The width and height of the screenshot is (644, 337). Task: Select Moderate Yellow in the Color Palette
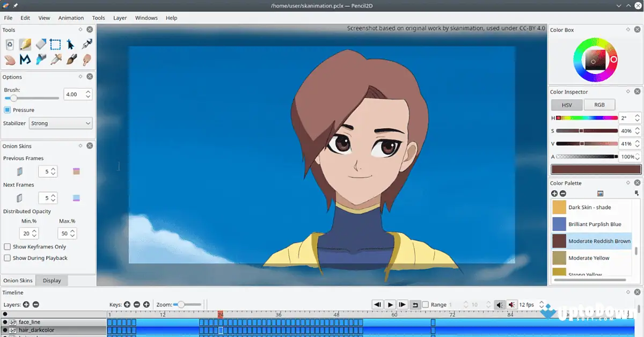click(590, 258)
